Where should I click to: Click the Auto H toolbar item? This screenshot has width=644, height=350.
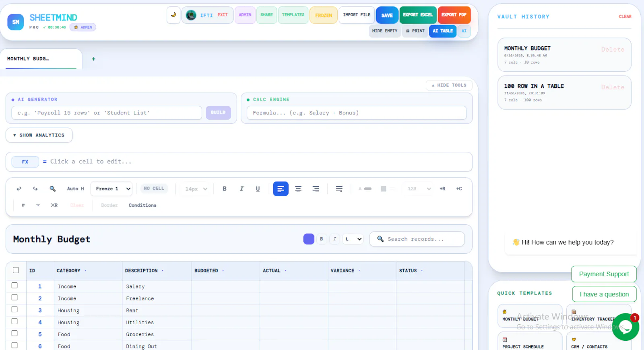pyautogui.click(x=75, y=188)
